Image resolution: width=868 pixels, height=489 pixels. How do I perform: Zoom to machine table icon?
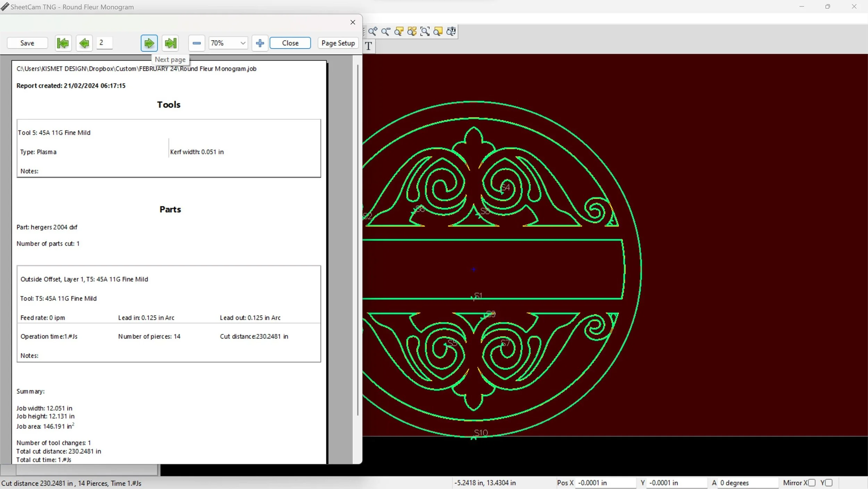click(451, 32)
